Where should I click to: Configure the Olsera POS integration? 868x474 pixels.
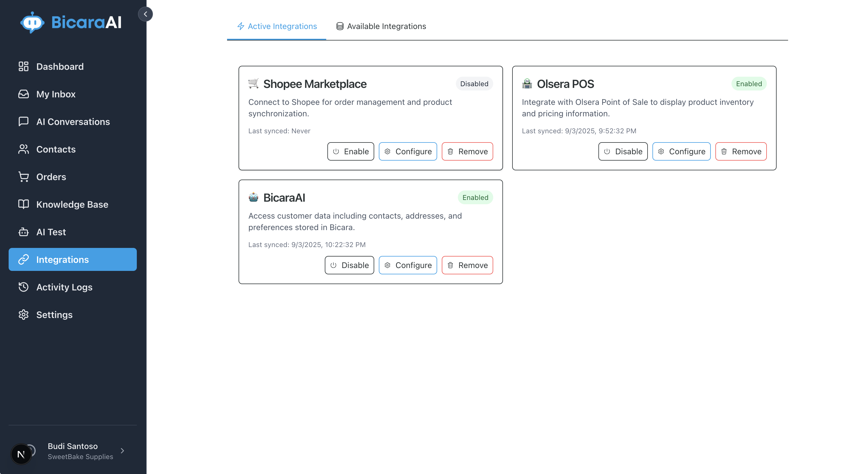tap(681, 151)
